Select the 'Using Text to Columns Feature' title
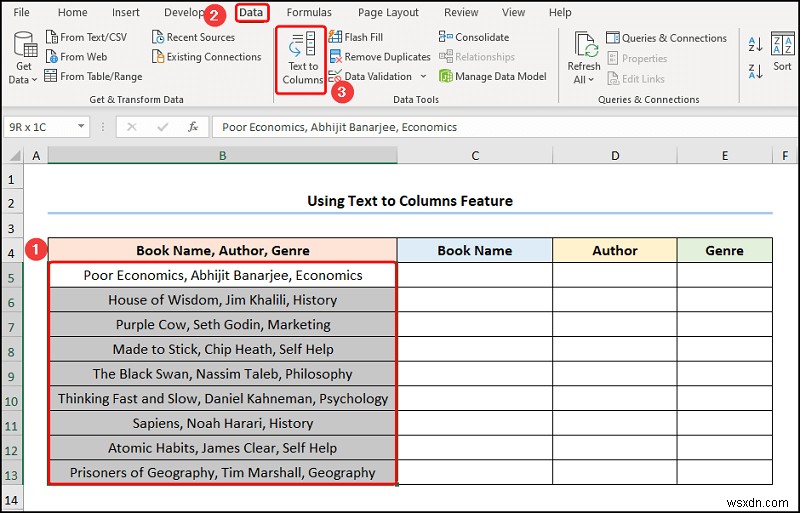 (410, 201)
